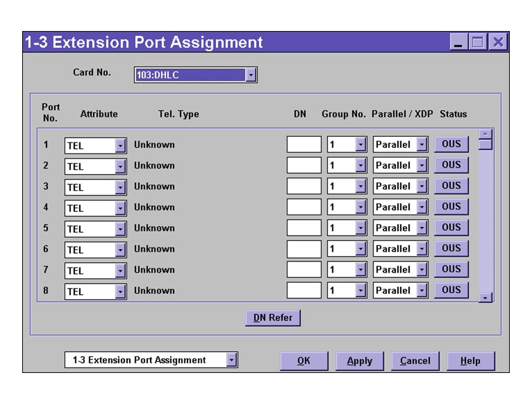
Task: Toggle the OUS status button for port 1
Action: coord(451,144)
